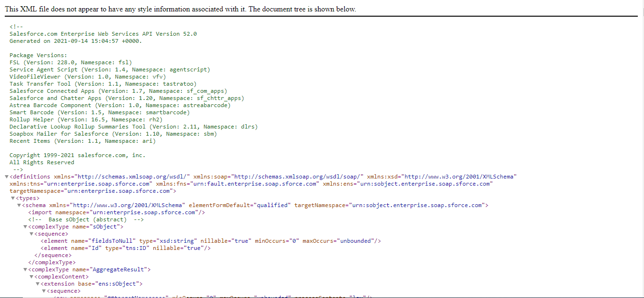Click the 'Declarative Lookup Rollup Summaries Tool' line
Screen dimensions: 644x298
coord(133,127)
